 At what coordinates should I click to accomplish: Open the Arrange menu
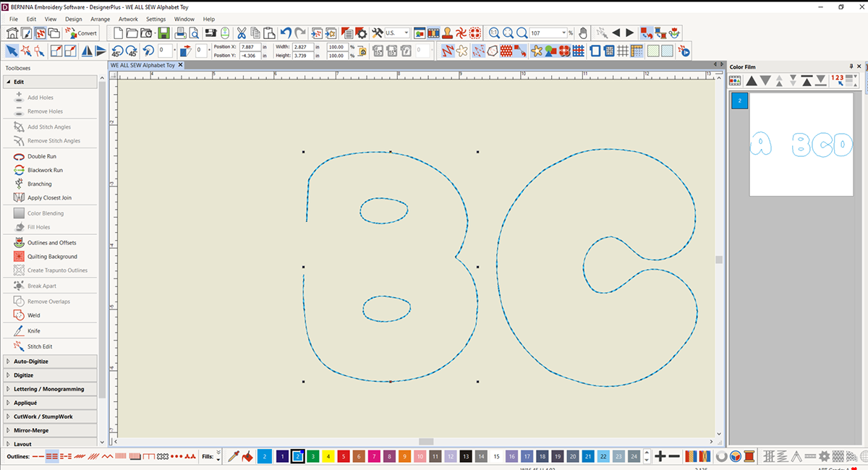tap(101, 19)
